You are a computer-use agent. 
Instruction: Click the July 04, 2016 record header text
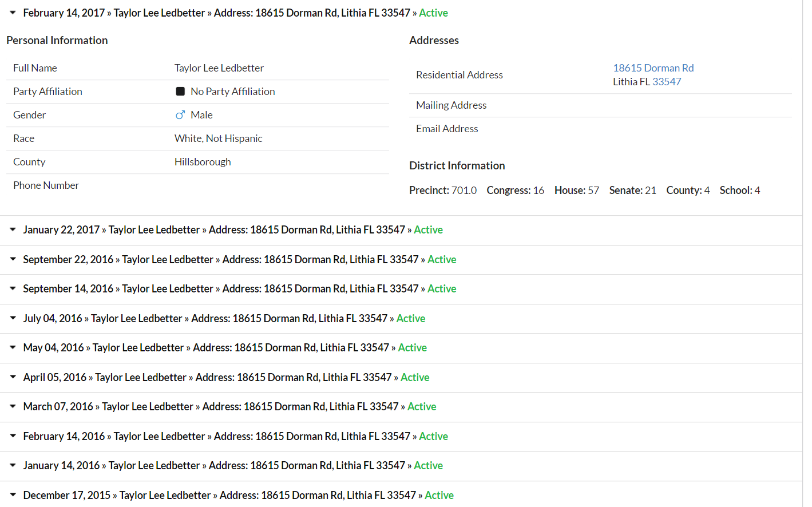224,318
